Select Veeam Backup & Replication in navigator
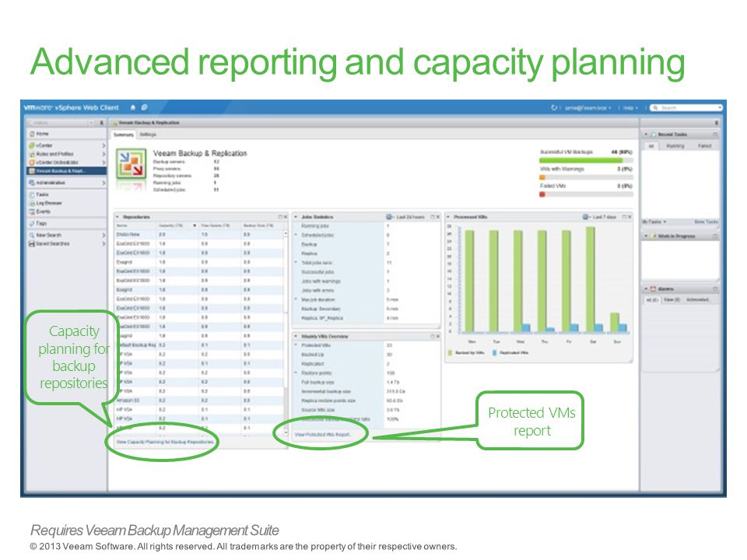Viewport: 747px width, 560px height. point(66,170)
